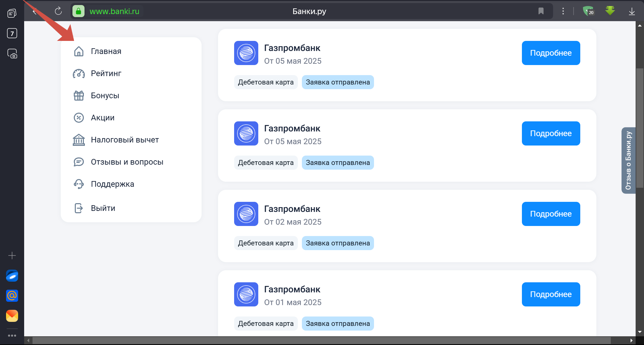The width and height of the screenshot is (644, 345).
Task: Click the Выйти logout icon
Action: (x=79, y=208)
